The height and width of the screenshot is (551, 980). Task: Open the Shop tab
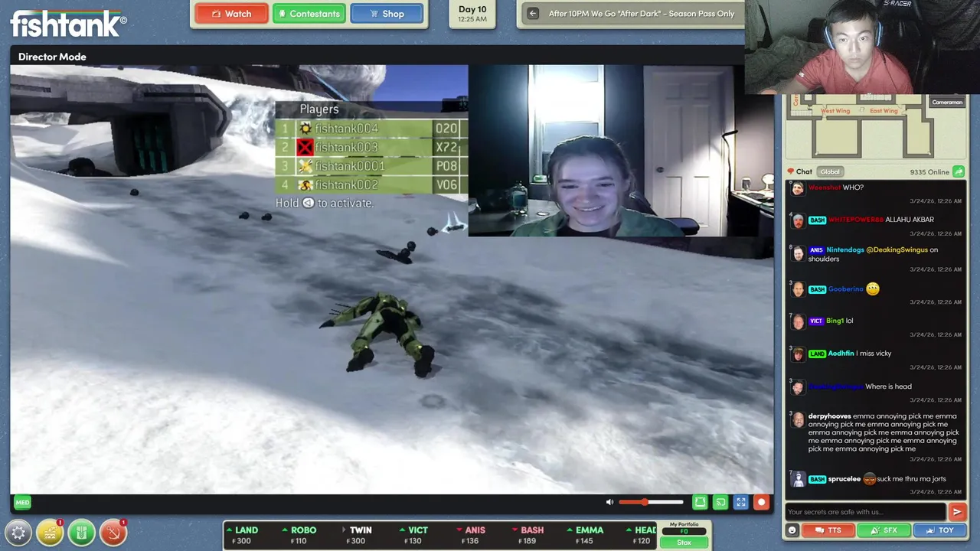(x=387, y=14)
